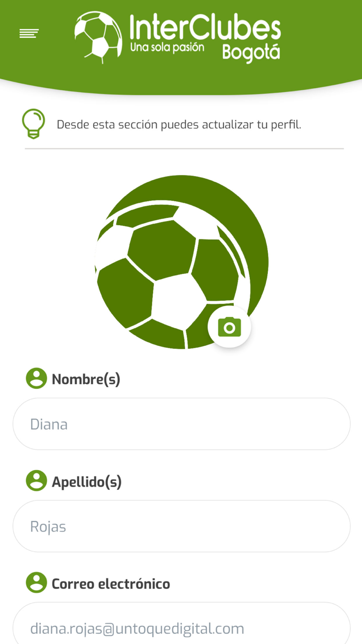The height and width of the screenshot is (644, 362).
Task: Click the lightbulb tip icon
Action: 33,123
